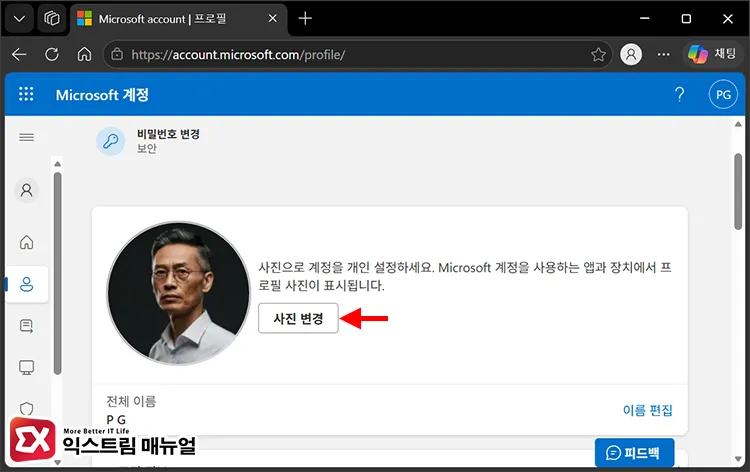View site information lock icon
The height and width of the screenshot is (472, 750).
point(117,55)
